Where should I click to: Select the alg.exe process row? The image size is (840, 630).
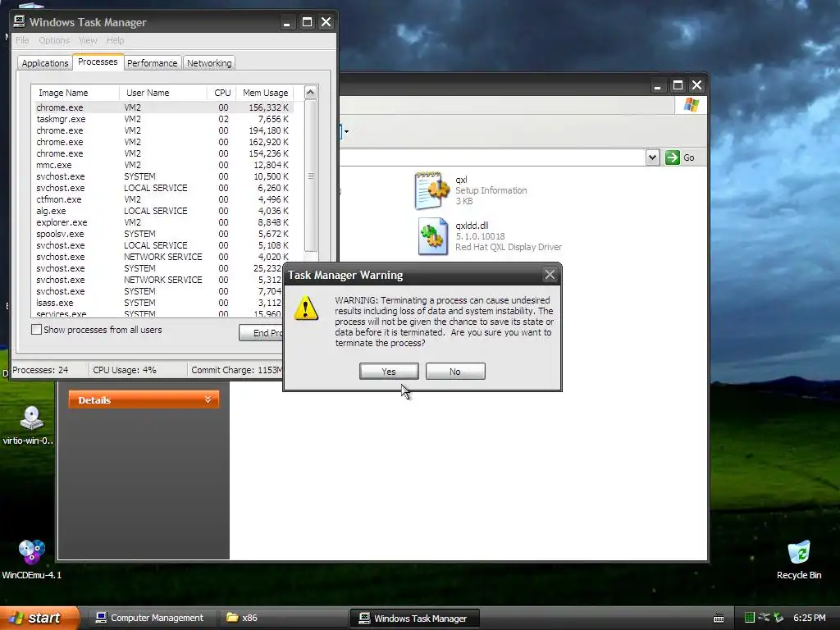[x=162, y=211]
